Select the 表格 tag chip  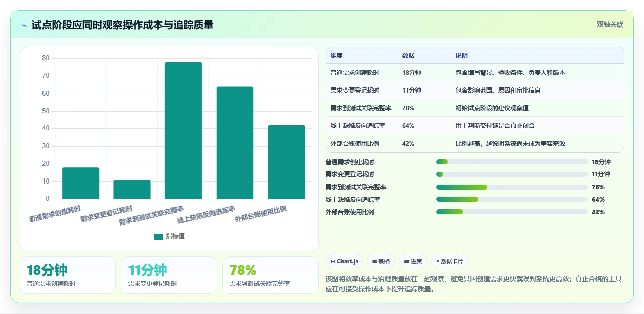(x=380, y=261)
